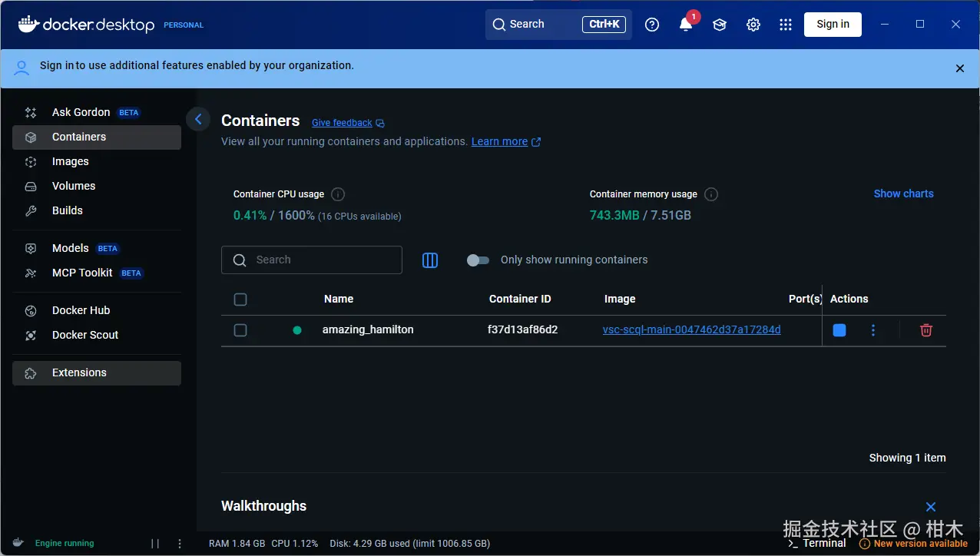Sort by the Container ID column header
Screen dimensions: 980x556
click(520, 299)
